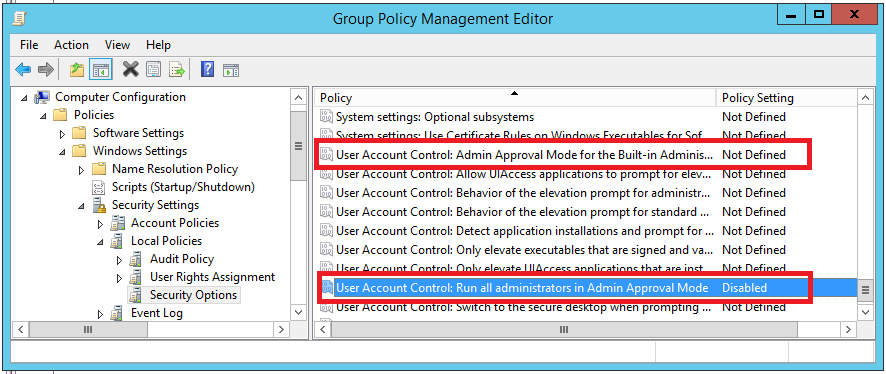
Task: Expand the Audit Policy node
Action: [x=119, y=260]
